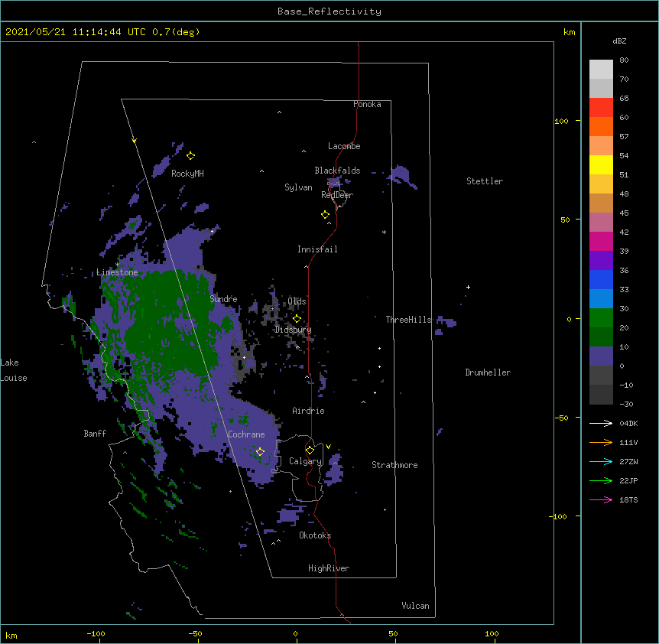Pick the dark green 10–20 dBZ swatch

(601, 337)
